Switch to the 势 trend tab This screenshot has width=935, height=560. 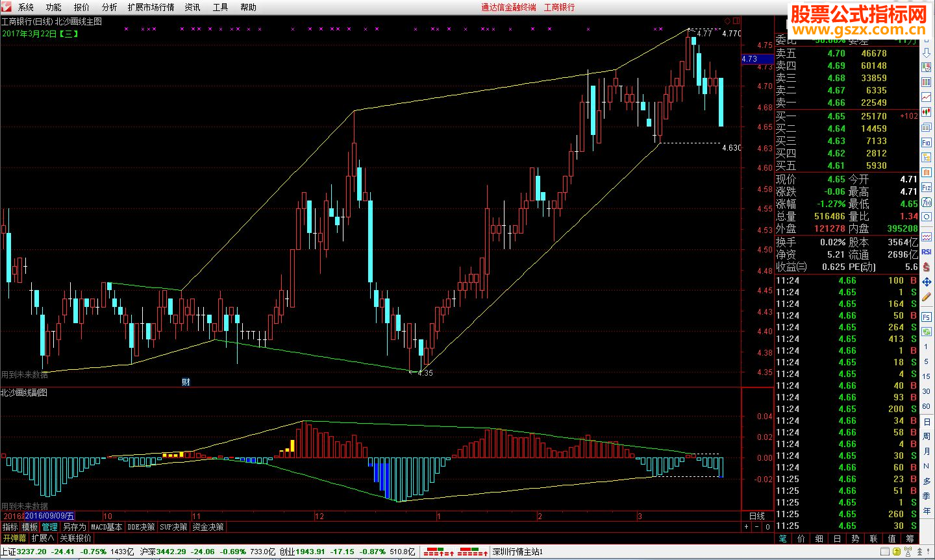[856, 539]
